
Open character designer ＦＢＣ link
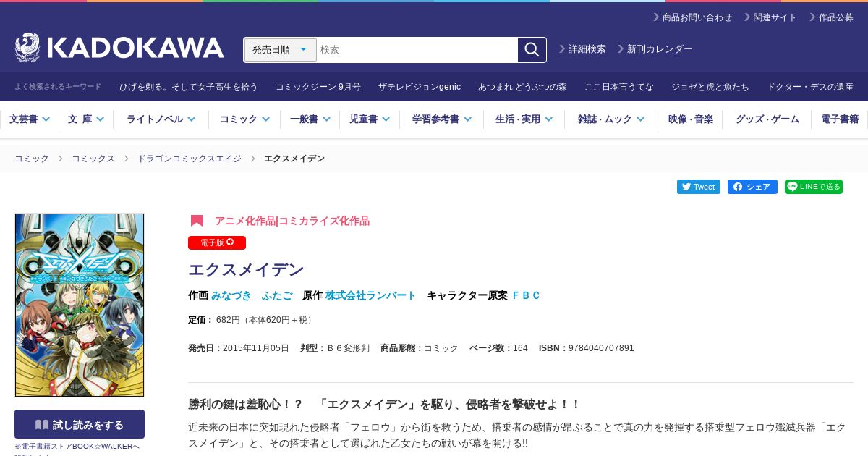526,295
